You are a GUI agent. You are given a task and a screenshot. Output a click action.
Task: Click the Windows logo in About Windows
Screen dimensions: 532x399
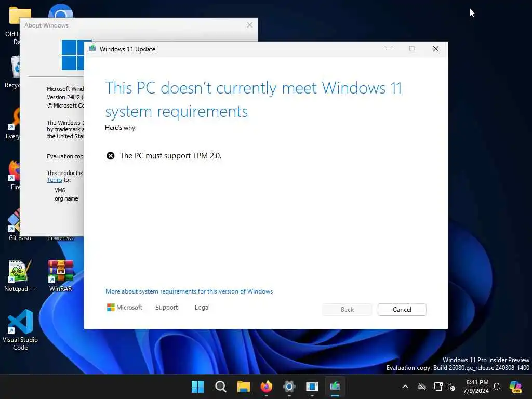(x=73, y=55)
